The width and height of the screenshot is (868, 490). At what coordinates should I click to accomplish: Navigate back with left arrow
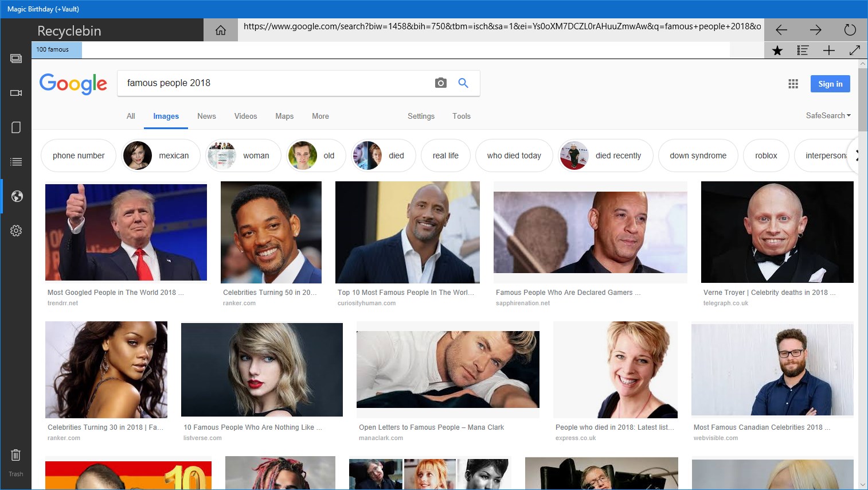tap(781, 30)
